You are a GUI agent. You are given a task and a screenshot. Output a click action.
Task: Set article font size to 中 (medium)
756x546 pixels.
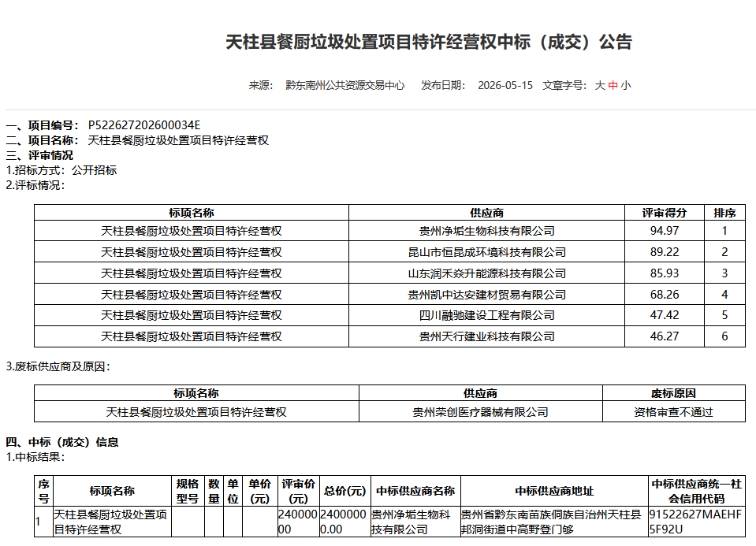pyautogui.click(x=613, y=85)
